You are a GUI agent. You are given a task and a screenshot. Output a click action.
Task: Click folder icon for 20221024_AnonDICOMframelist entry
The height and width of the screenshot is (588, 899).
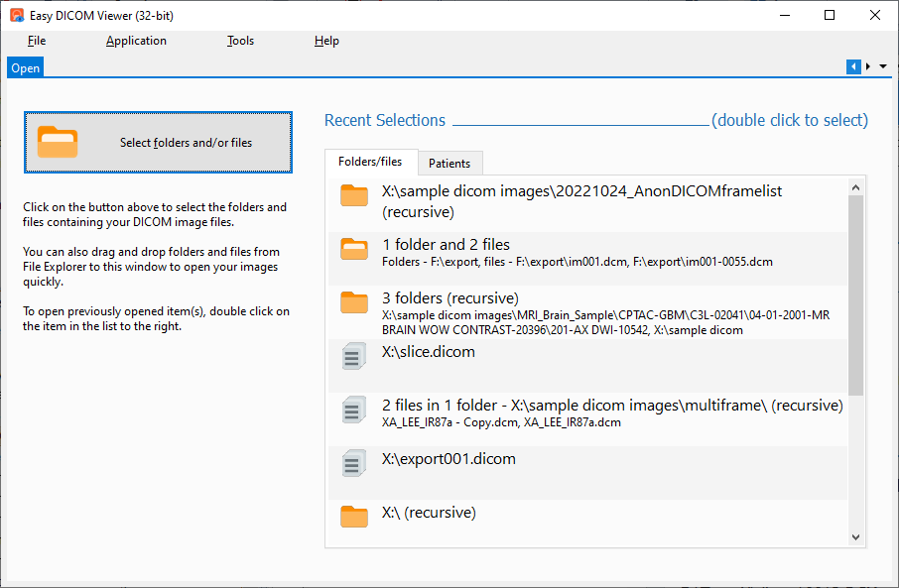tap(354, 195)
